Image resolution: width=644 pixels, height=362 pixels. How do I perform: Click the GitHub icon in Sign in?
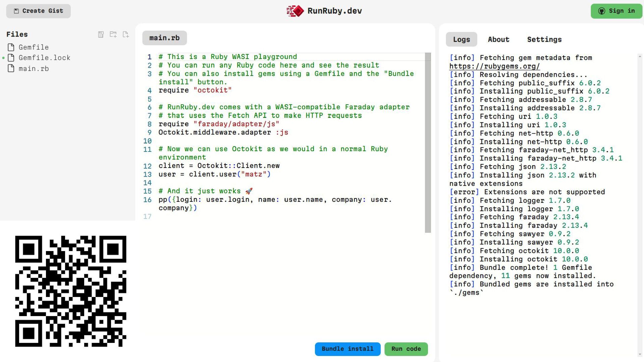click(x=602, y=11)
